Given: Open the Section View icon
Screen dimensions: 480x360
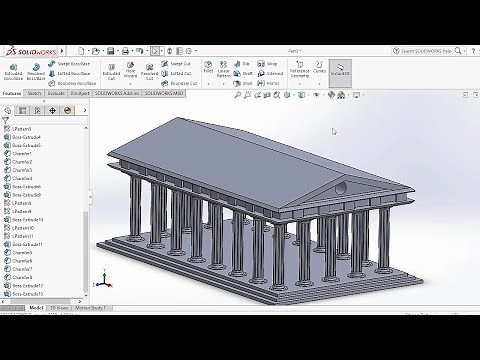Looking at the screenshot, I should pyautogui.click(x=267, y=95).
